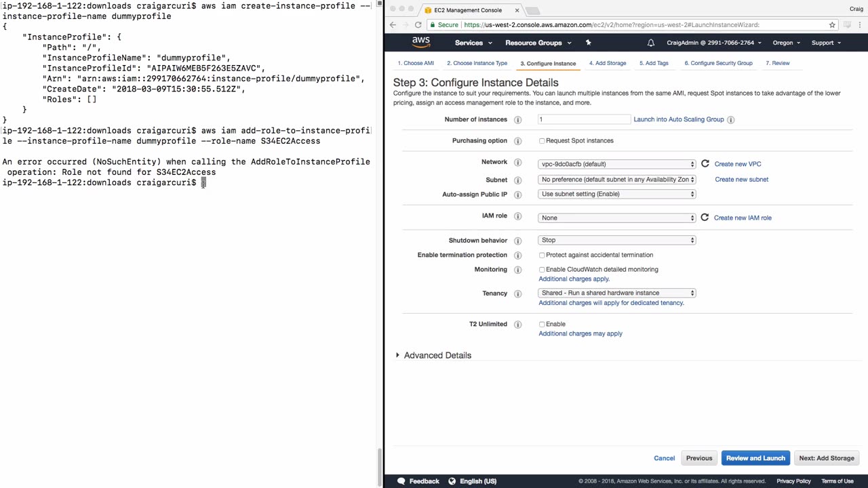868x488 pixels.
Task: Enable Request Spot instances checkbox
Action: 542,141
